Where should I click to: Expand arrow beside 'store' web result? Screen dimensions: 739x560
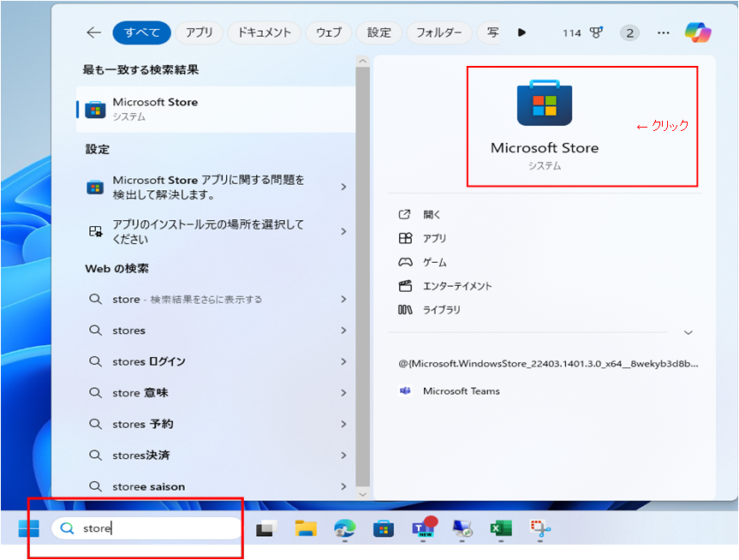343,300
